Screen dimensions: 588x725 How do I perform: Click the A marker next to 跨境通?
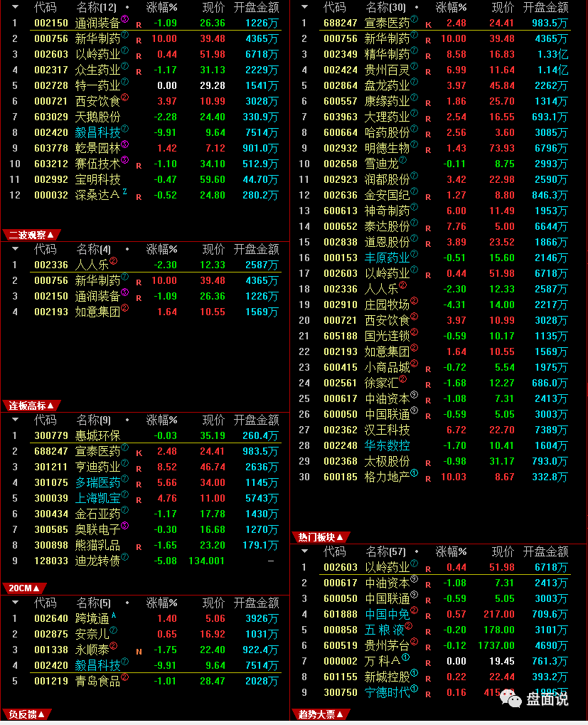click(114, 615)
